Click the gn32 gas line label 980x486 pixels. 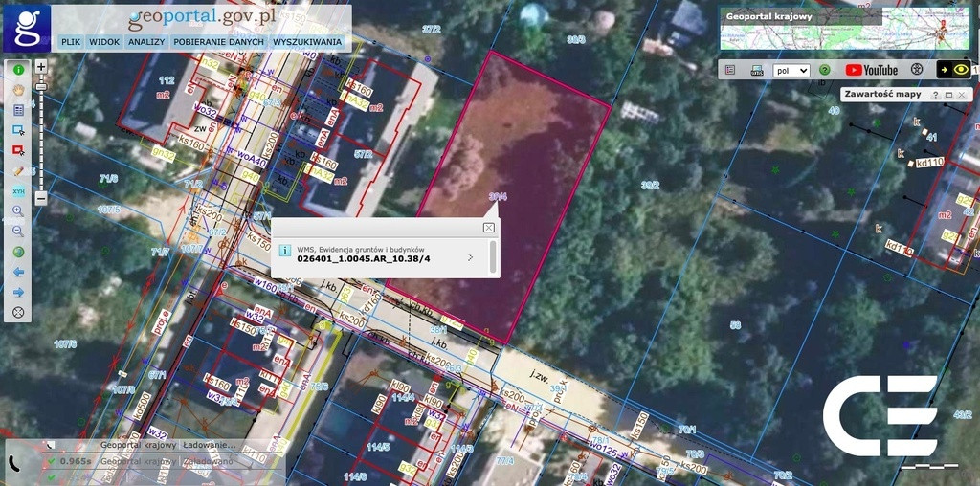164,156
